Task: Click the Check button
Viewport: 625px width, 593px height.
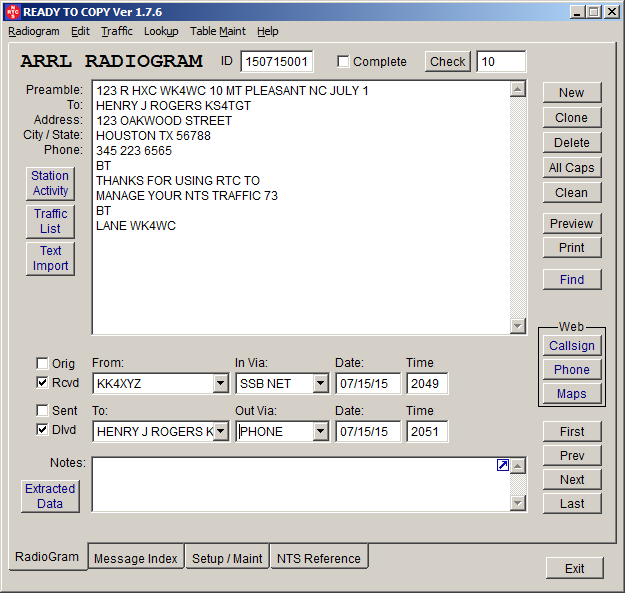Action: pyautogui.click(x=448, y=61)
